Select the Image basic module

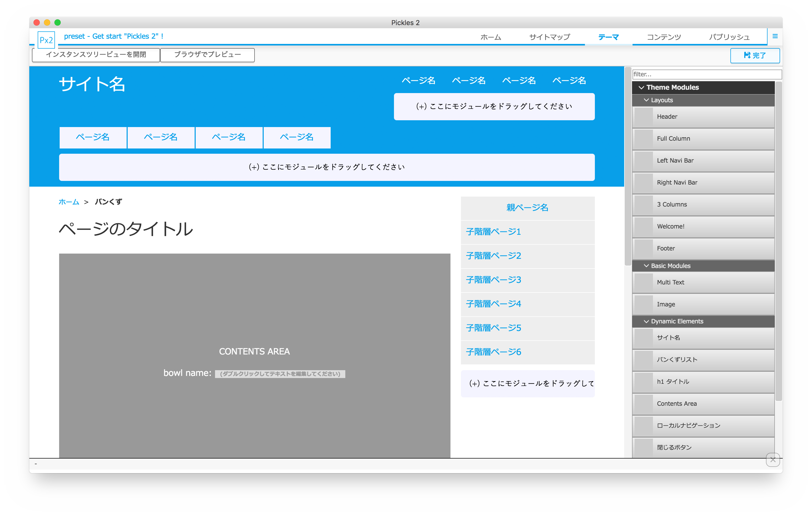pos(703,304)
